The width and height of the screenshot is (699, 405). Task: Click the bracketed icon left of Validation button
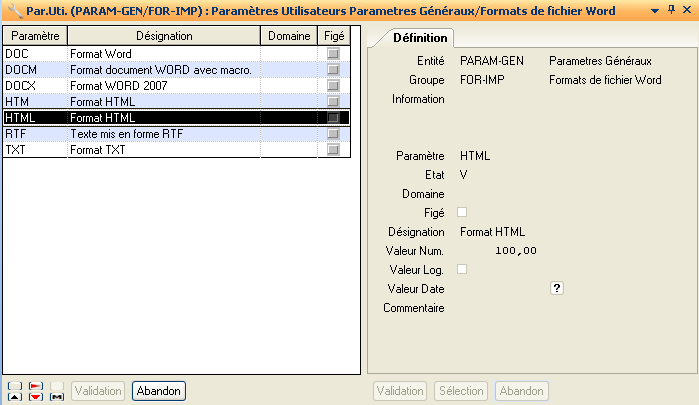click(x=57, y=397)
